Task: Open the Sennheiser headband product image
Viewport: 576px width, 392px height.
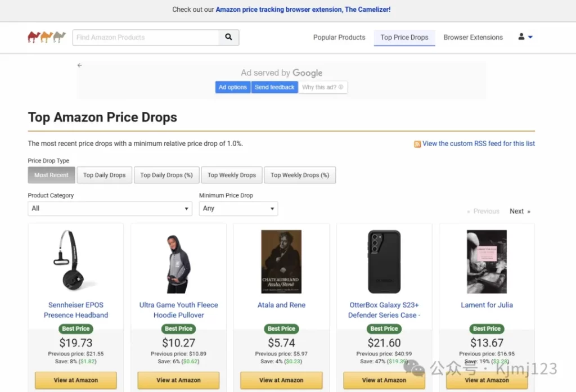Action: point(76,261)
